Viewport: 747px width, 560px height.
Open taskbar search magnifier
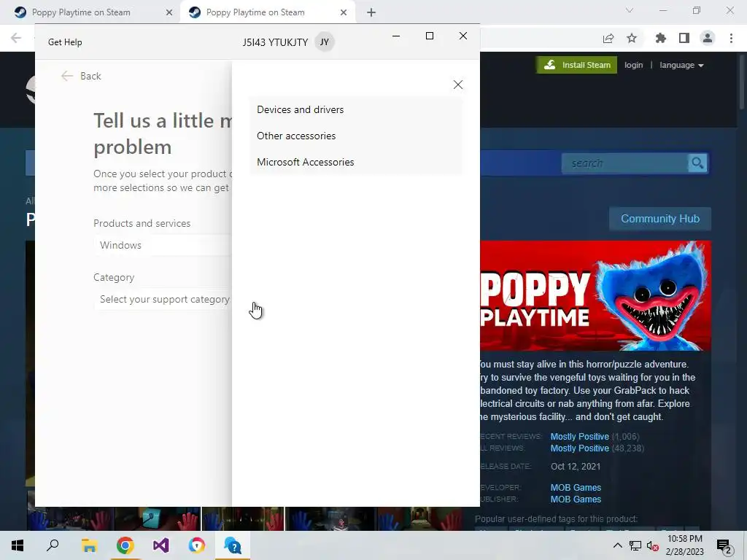tap(53, 545)
